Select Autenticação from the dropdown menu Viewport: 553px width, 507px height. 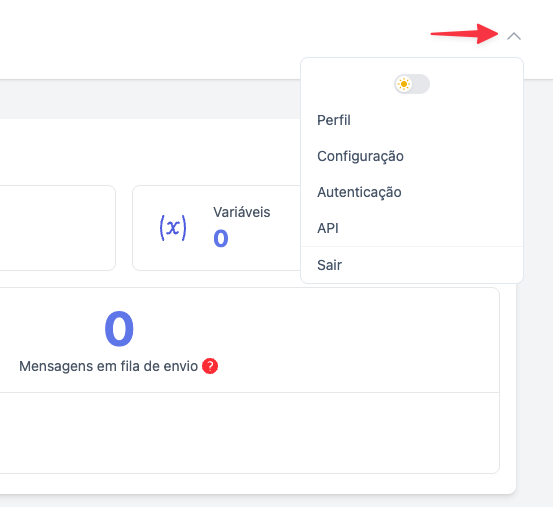[359, 192]
